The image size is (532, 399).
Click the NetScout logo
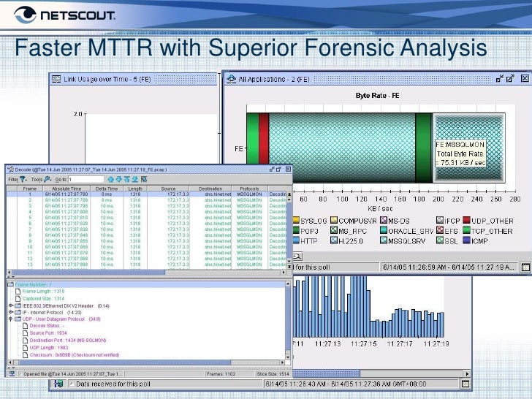tap(64, 15)
